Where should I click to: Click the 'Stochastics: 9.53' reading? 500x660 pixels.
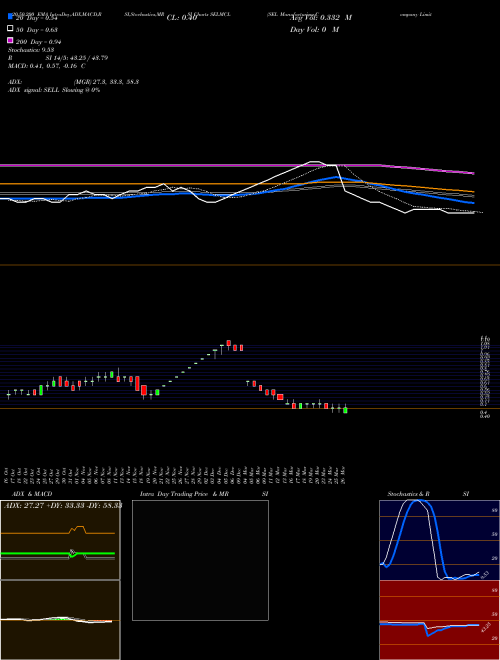(31, 50)
